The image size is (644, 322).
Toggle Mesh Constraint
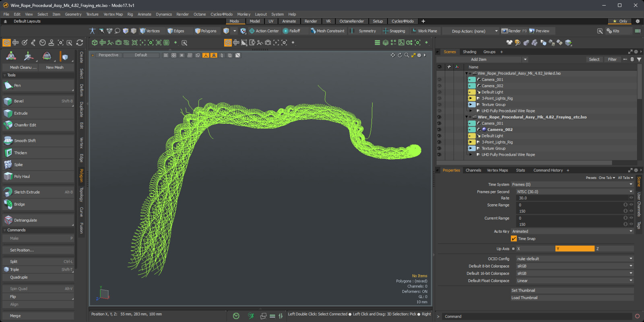point(328,31)
